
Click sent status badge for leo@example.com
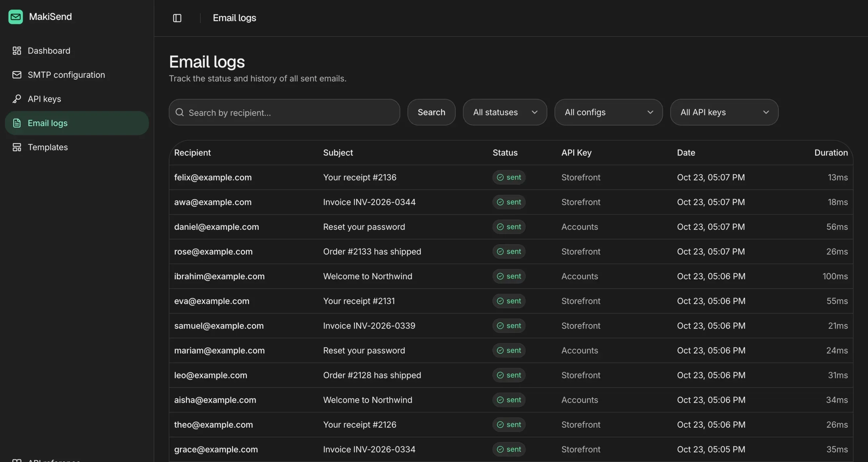[x=509, y=375]
